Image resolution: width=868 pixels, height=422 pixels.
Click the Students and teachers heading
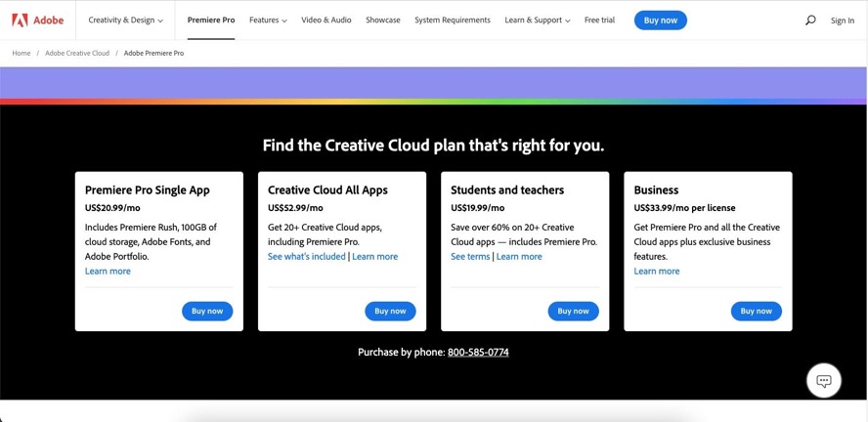point(507,190)
